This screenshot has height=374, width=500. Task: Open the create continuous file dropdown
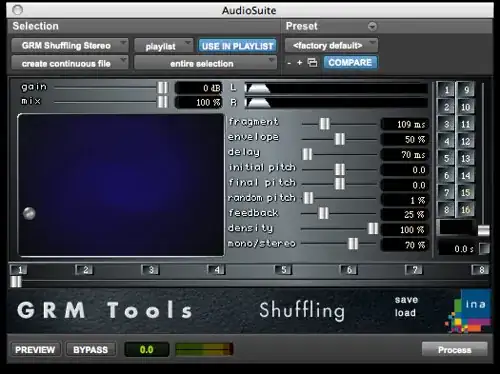point(70,63)
